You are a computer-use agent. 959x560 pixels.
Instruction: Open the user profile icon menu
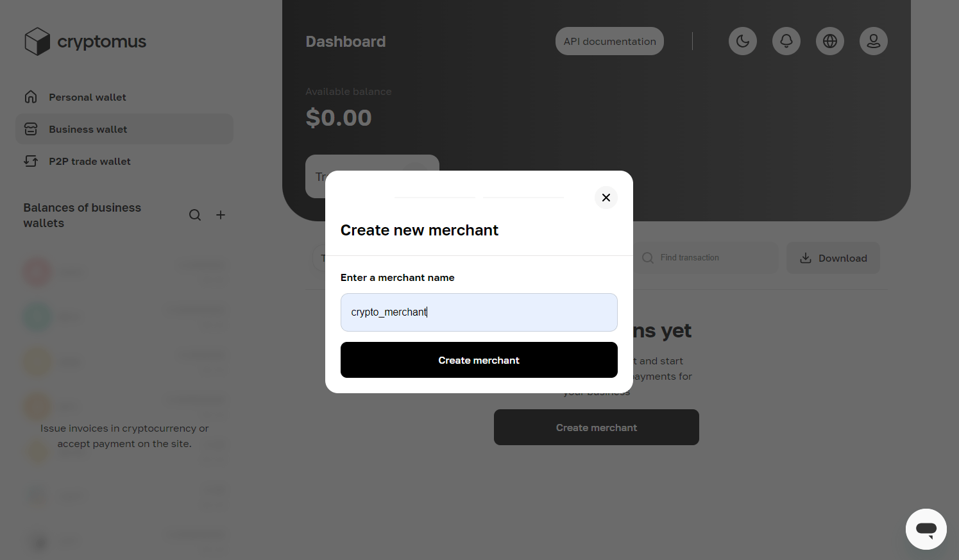click(873, 41)
